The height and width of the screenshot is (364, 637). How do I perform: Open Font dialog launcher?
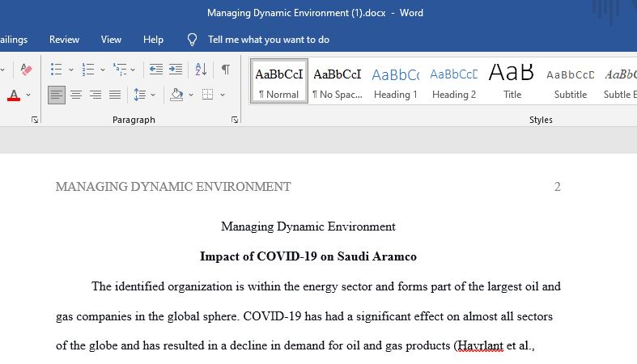coord(35,120)
